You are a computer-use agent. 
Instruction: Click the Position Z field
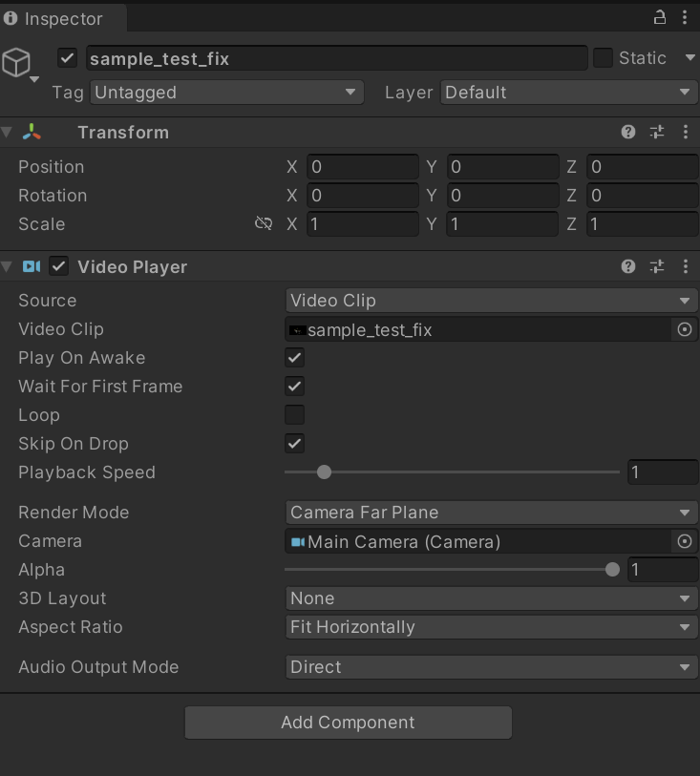click(643, 167)
